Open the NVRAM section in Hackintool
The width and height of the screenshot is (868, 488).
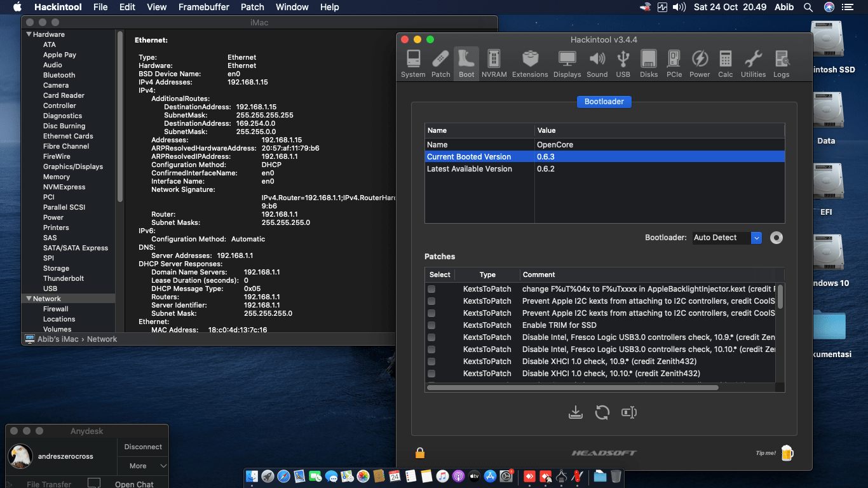pyautogui.click(x=494, y=62)
